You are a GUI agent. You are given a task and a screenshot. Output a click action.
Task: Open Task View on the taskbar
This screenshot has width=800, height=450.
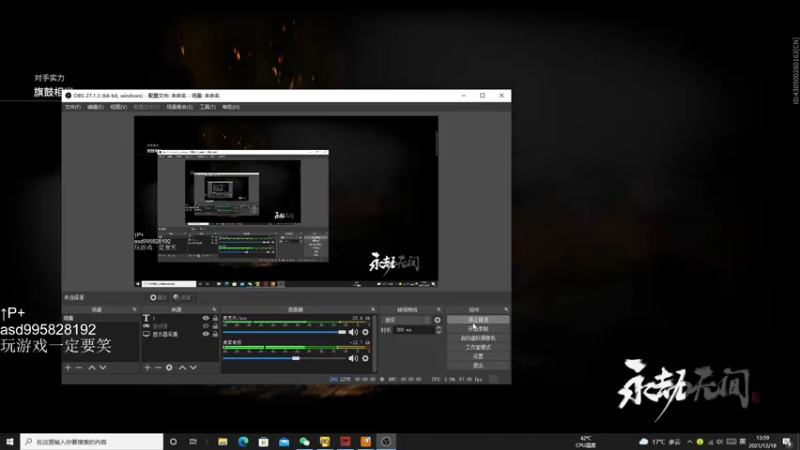point(193,441)
